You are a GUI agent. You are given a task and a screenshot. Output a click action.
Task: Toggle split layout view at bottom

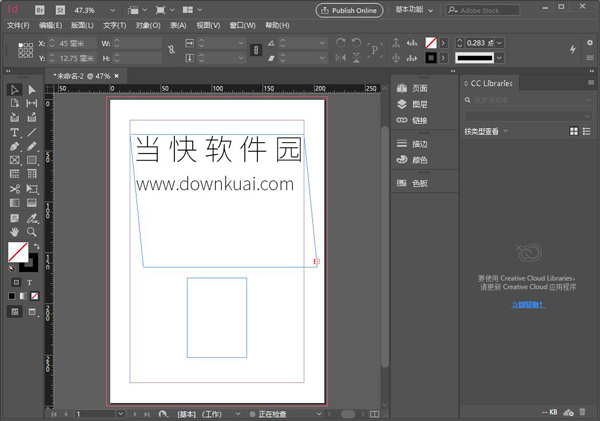[375, 414]
